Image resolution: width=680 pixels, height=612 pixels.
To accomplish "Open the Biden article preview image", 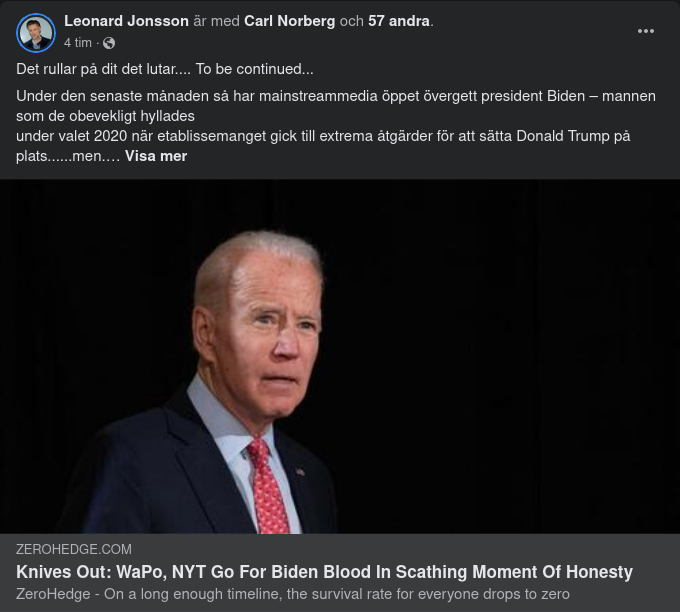I will pyautogui.click(x=340, y=356).
